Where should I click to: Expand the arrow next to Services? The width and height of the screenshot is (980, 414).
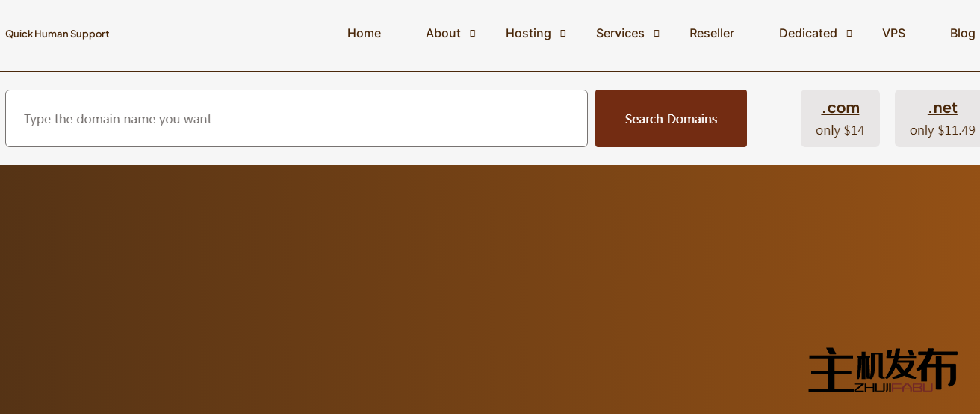pos(656,34)
